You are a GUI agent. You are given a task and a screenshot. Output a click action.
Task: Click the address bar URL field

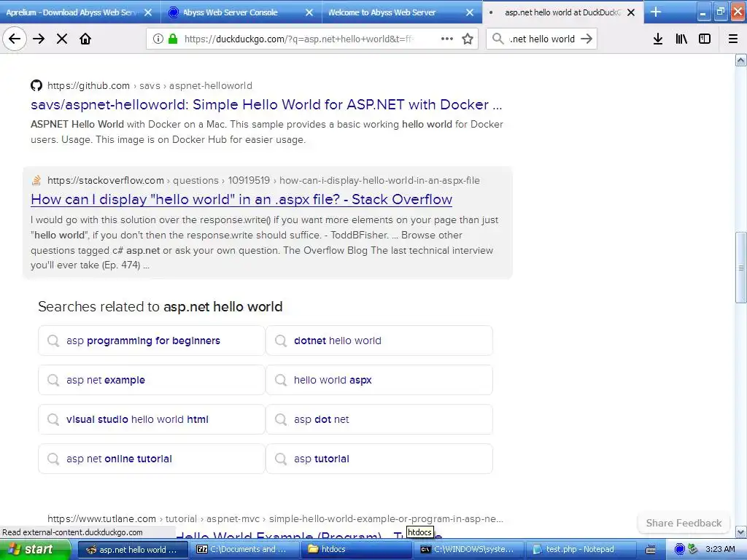point(300,39)
